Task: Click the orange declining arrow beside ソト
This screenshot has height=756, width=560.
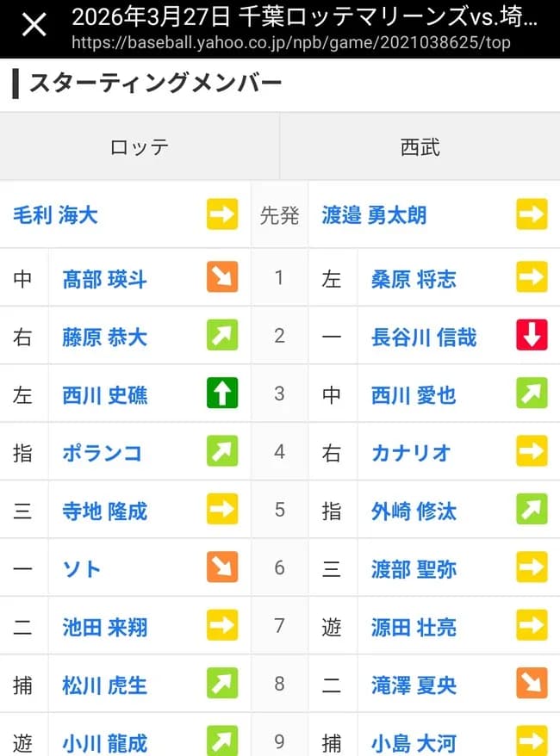Action: (223, 568)
